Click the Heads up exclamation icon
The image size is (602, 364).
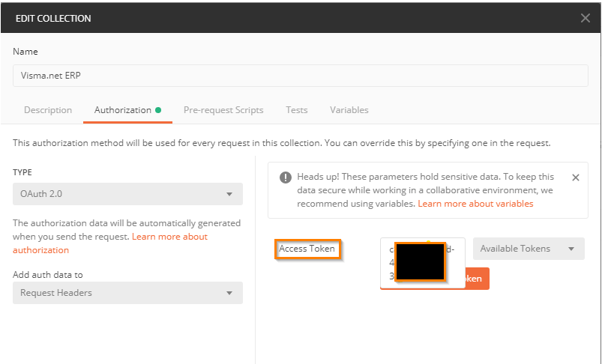click(x=286, y=178)
